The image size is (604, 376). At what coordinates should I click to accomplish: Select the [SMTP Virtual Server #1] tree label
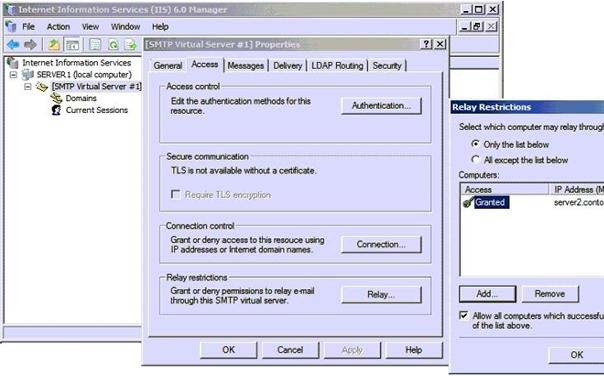tap(96, 87)
